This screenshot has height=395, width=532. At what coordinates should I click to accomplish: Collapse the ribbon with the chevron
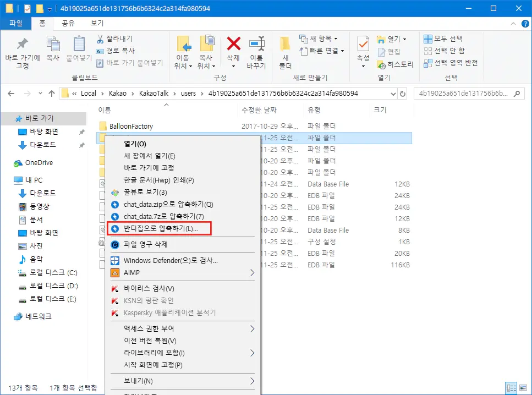513,24
